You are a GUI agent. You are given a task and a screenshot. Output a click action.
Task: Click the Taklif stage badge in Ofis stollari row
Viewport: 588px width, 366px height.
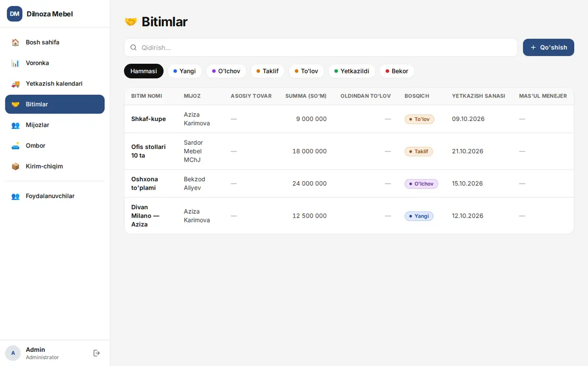[x=419, y=151]
